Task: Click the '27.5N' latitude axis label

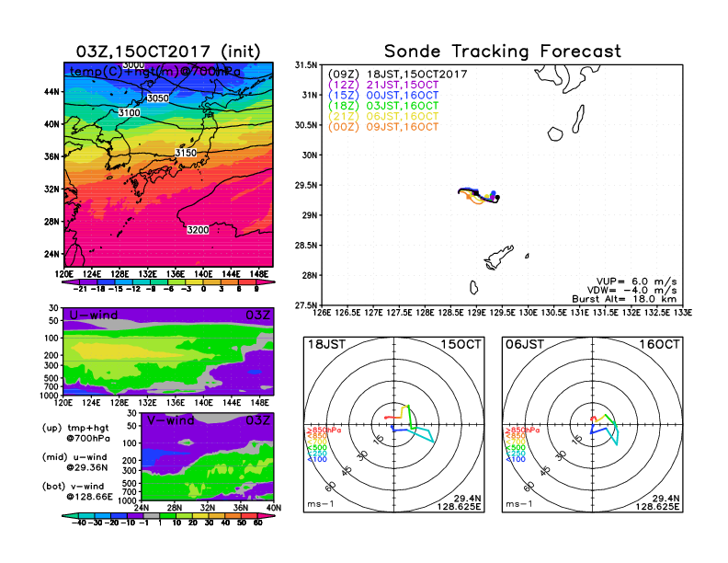Action: pyautogui.click(x=306, y=305)
